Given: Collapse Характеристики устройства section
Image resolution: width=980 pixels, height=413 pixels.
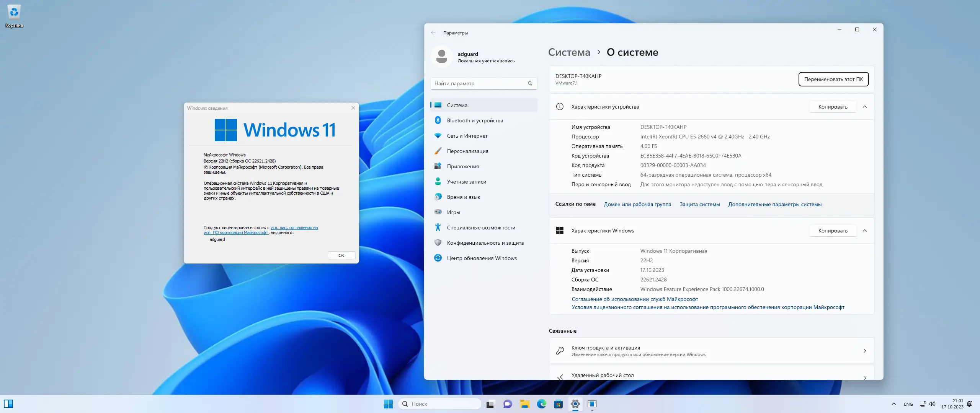Looking at the screenshot, I should pyautogui.click(x=865, y=107).
